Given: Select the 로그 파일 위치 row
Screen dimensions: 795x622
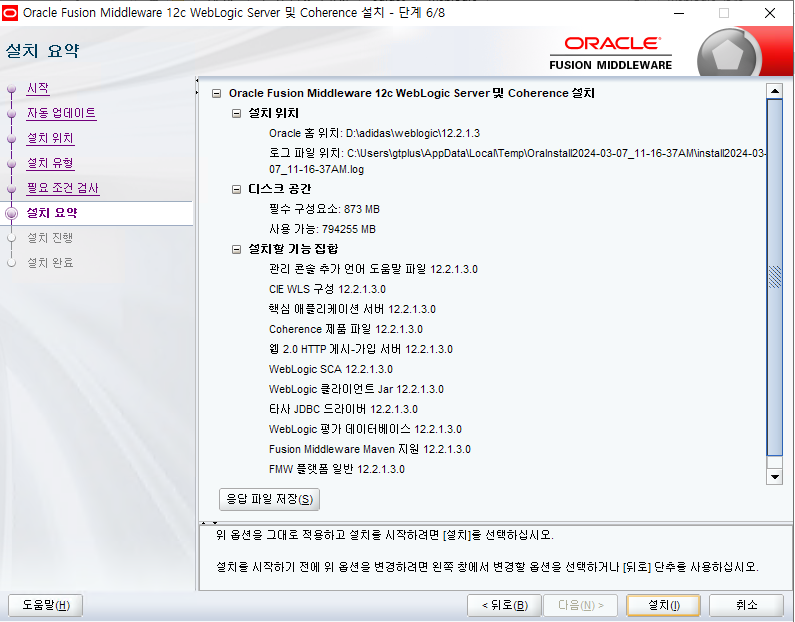Looking at the screenshot, I should (x=517, y=161).
